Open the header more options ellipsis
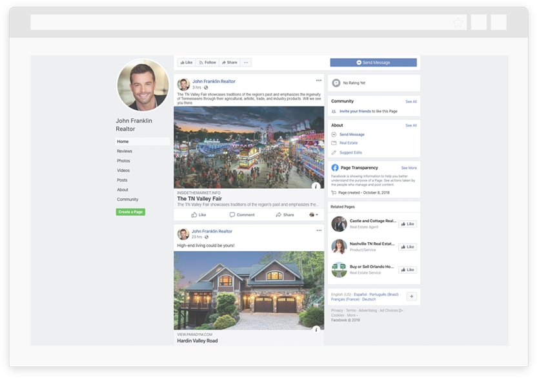Screen dimensions: 537x392 [246, 63]
